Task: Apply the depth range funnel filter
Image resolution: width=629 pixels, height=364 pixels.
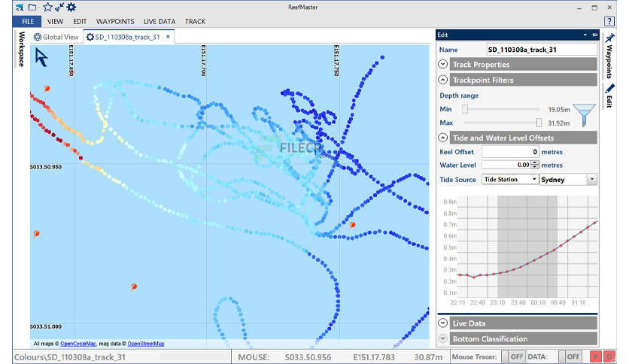Action: point(584,115)
